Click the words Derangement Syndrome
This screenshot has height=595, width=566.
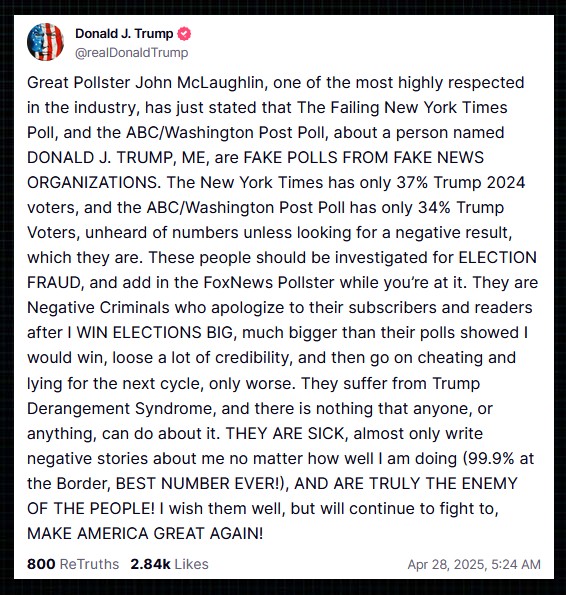point(120,409)
